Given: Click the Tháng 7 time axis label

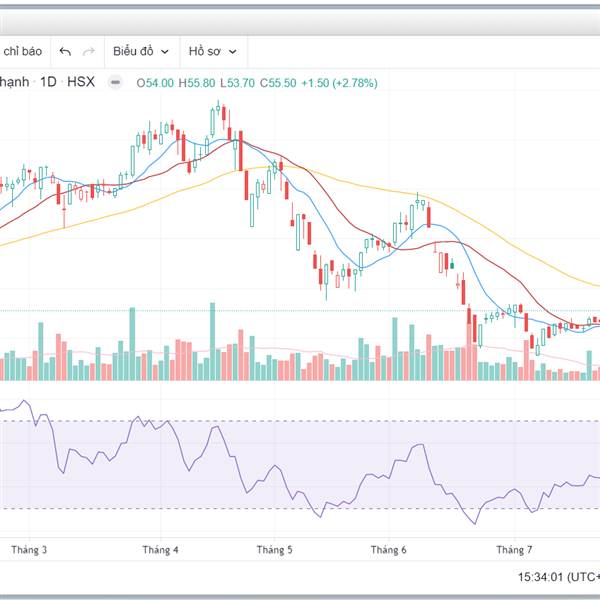Looking at the screenshot, I should click(514, 550).
